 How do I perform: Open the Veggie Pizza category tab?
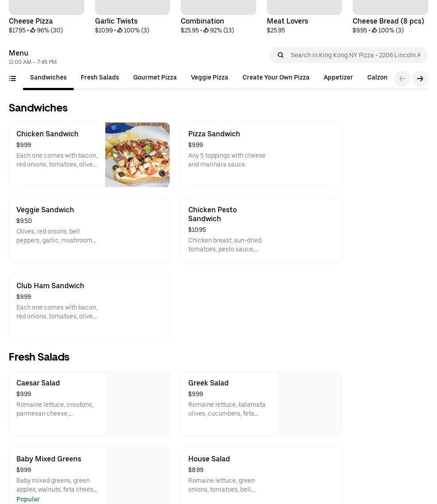pos(210,78)
